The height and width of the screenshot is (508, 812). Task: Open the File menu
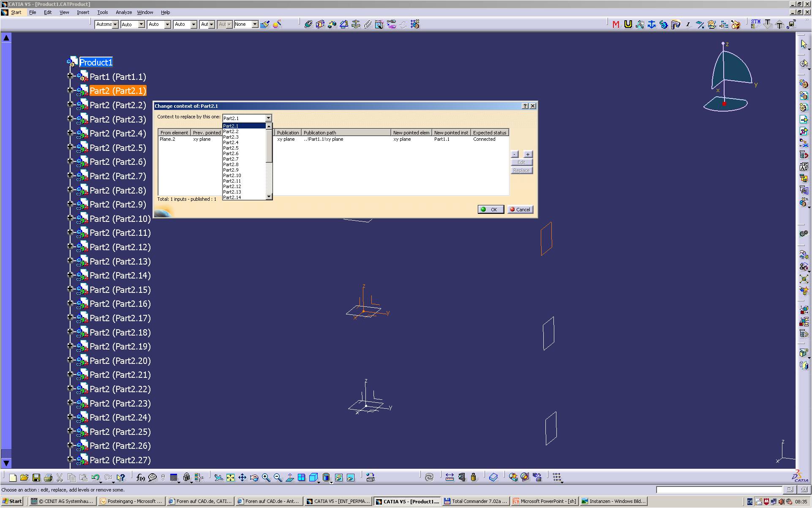pos(33,12)
